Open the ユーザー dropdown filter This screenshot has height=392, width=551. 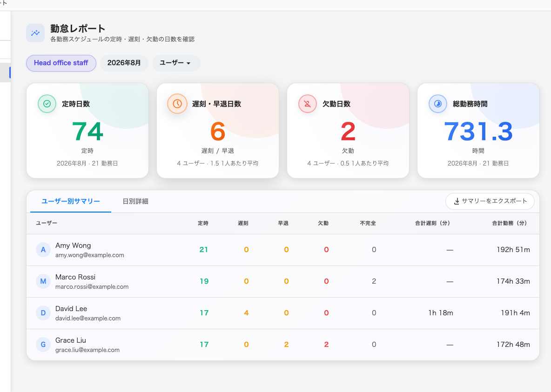(x=176, y=63)
